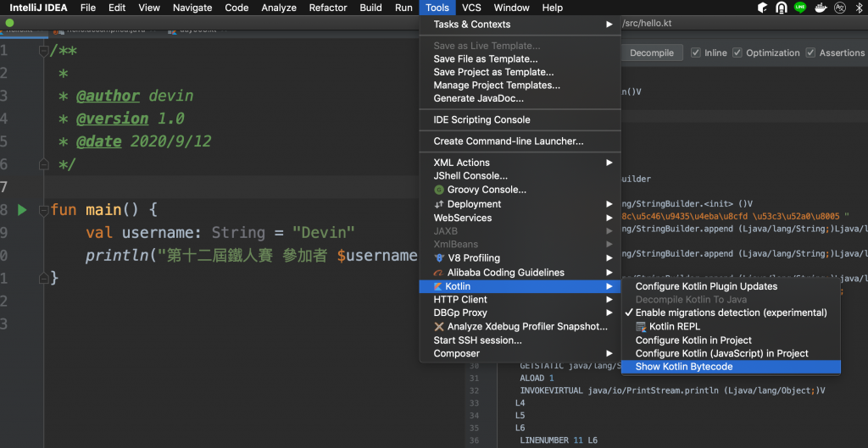Click the cube-shaped menu bar icon

[762, 8]
